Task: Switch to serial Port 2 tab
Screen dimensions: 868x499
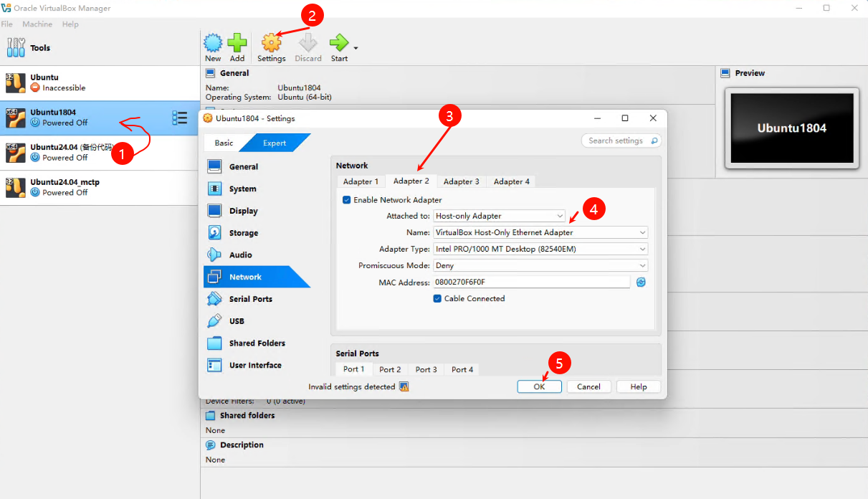Action: click(x=390, y=370)
